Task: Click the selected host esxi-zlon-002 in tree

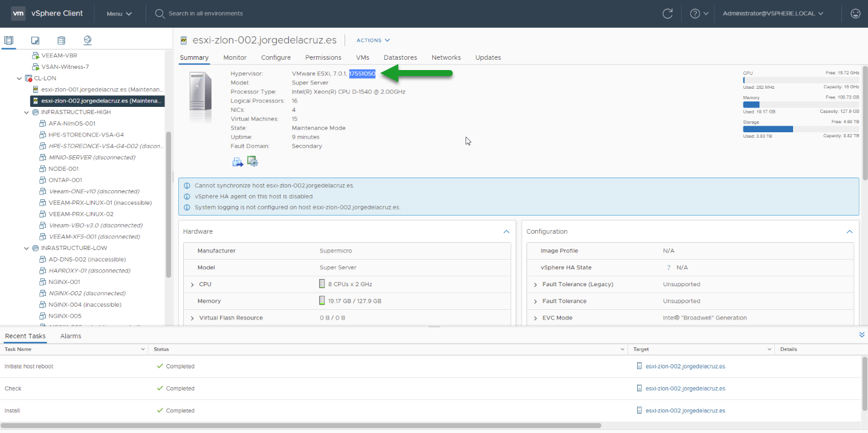Action: point(98,101)
